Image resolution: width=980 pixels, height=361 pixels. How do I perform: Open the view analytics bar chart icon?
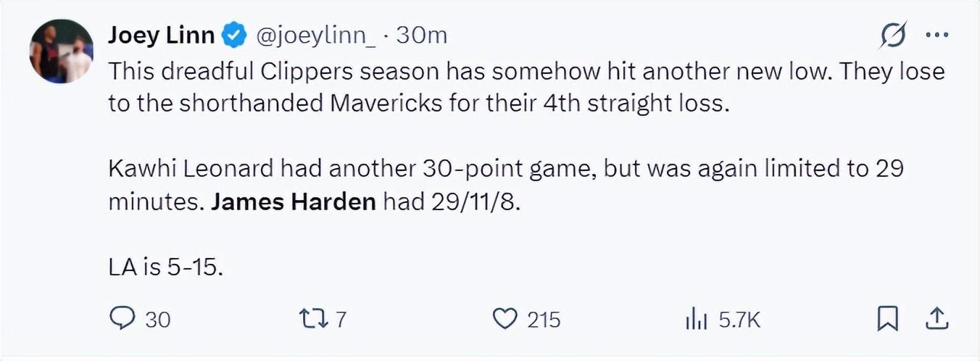[696, 319]
